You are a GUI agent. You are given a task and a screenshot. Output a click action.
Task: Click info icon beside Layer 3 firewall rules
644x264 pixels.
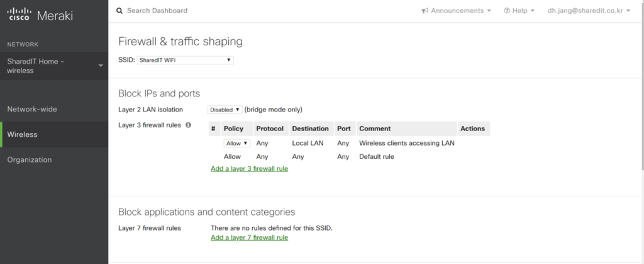[x=187, y=125]
